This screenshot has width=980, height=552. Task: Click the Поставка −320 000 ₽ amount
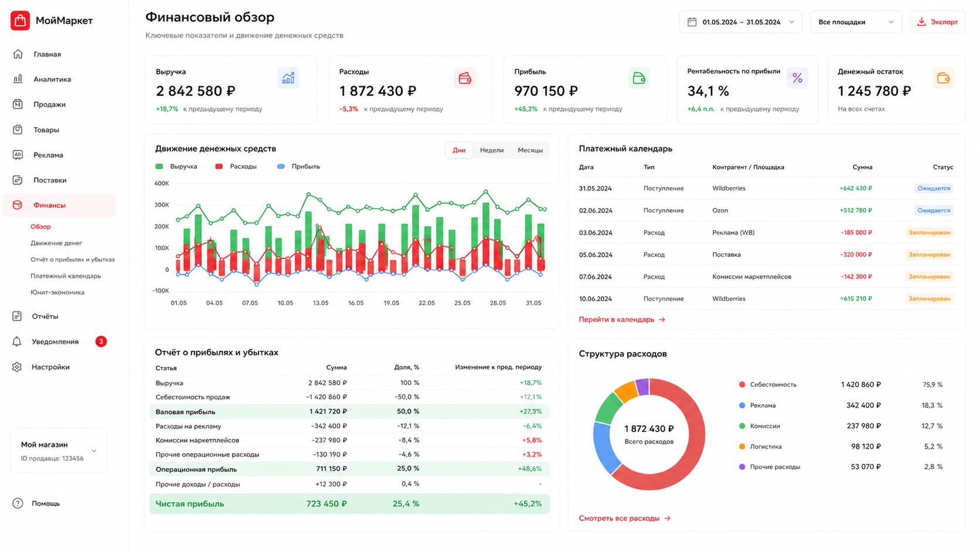pyautogui.click(x=856, y=255)
